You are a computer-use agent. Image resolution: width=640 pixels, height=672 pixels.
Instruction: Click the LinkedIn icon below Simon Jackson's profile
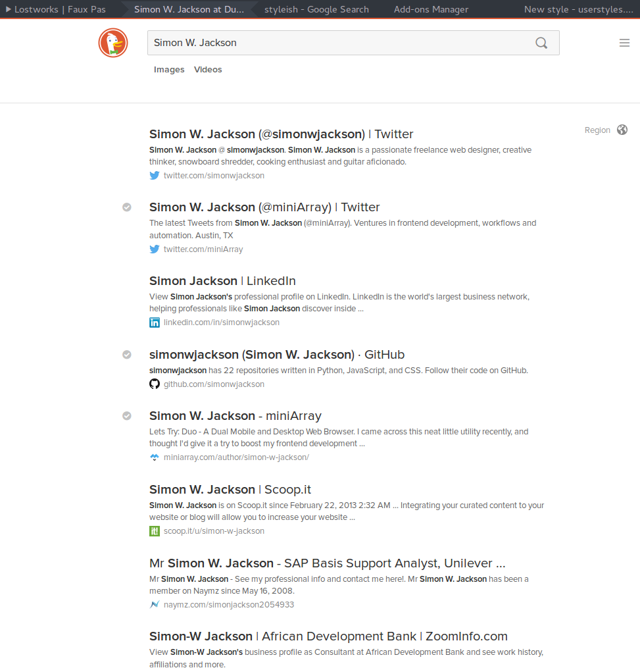pos(154,322)
